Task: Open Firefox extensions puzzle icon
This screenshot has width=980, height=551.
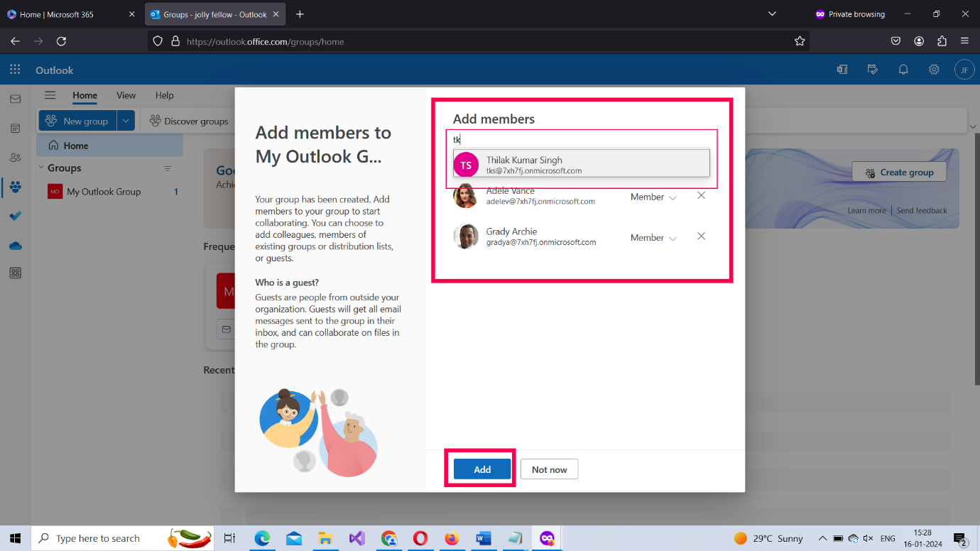Action: tap(942, 41)
